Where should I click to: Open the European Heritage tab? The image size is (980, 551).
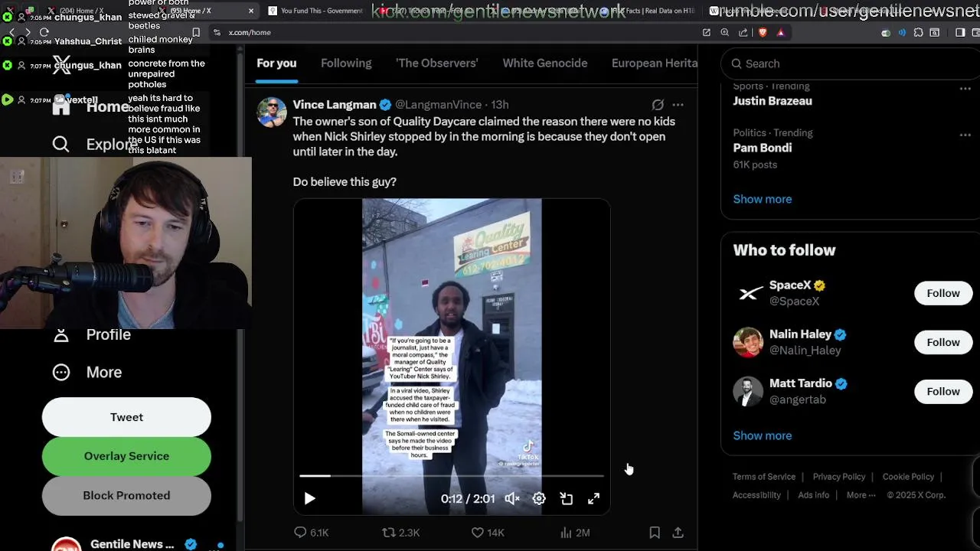(655, 64)
